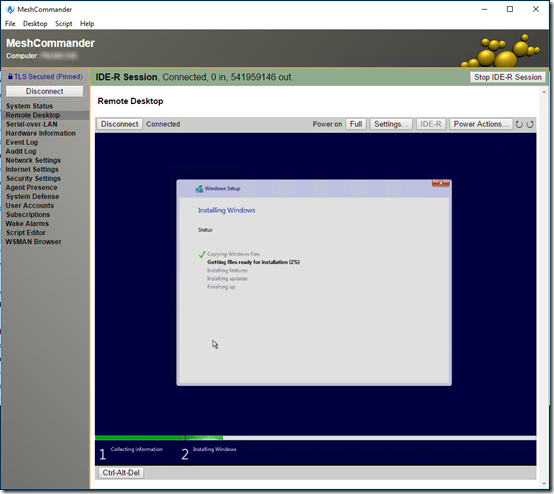Viewport: 554px width, 494px height.
Task: Click the IDE-R button
Action: pos(431,124)
